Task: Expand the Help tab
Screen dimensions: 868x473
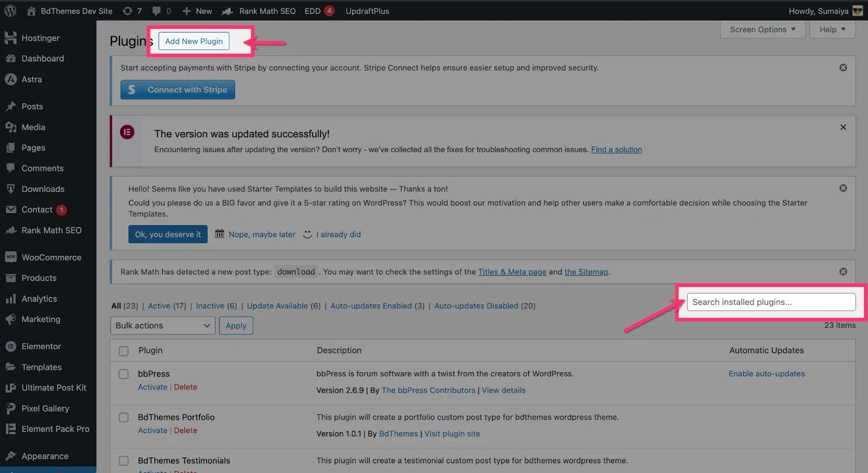Action: pos(832,29)
